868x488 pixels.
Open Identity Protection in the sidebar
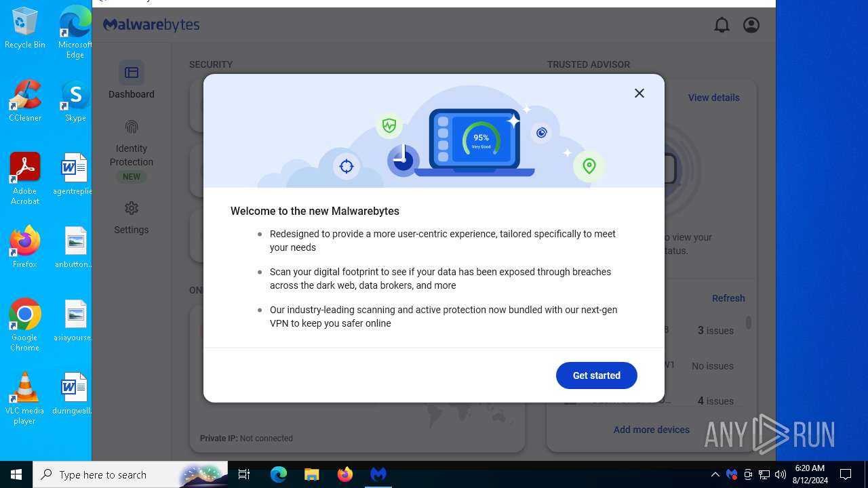(x=132, y=150)
